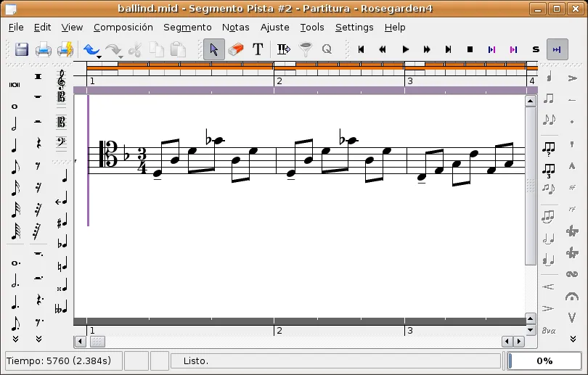
Task: Select the dotted quarter rest
Action: coord(38,300)
